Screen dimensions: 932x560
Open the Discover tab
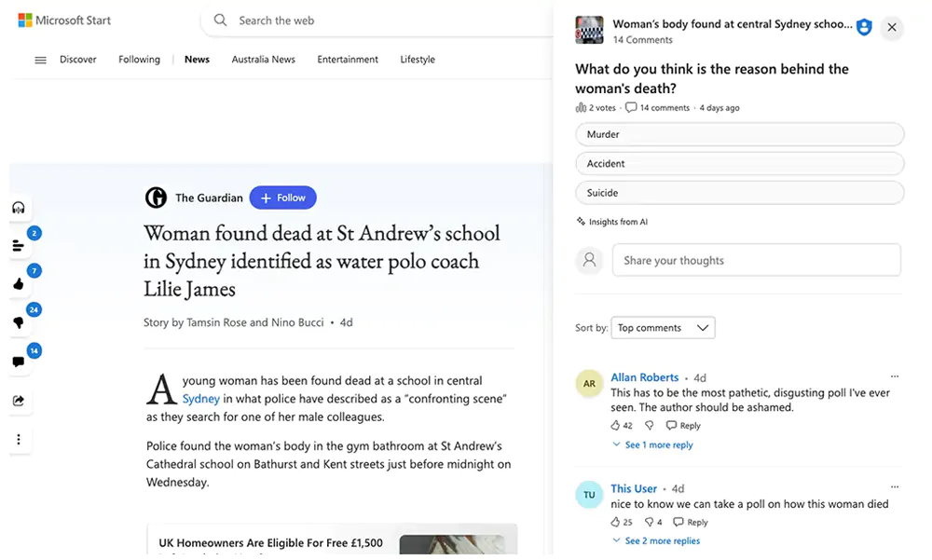coord(78,60)
